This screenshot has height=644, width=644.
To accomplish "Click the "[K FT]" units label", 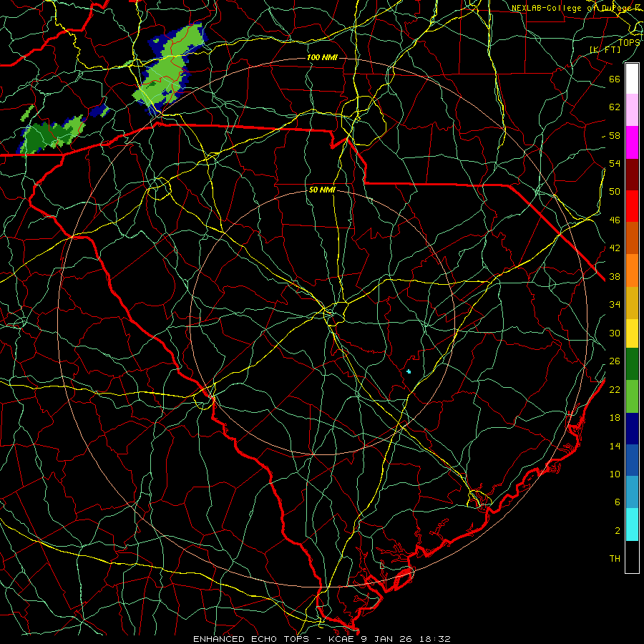I will click(605, 50).
